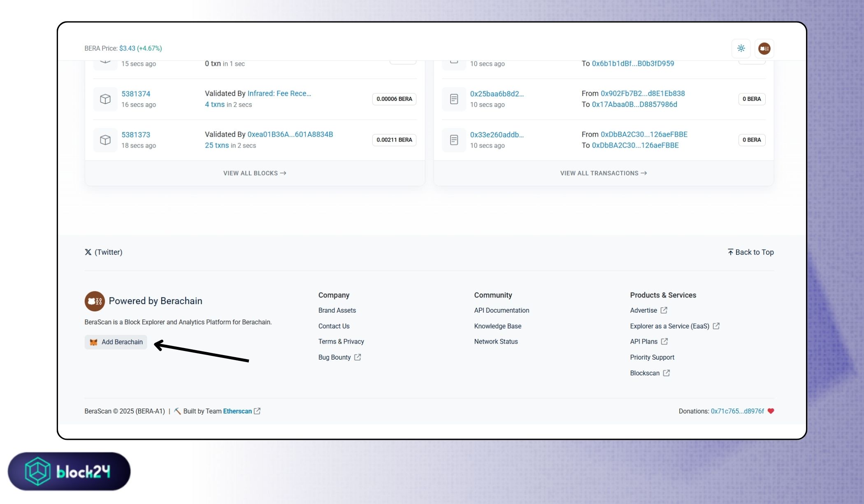This screenshot has width=864, height=504.
Task: Open Brand Assets page
Action: point(337,310)
